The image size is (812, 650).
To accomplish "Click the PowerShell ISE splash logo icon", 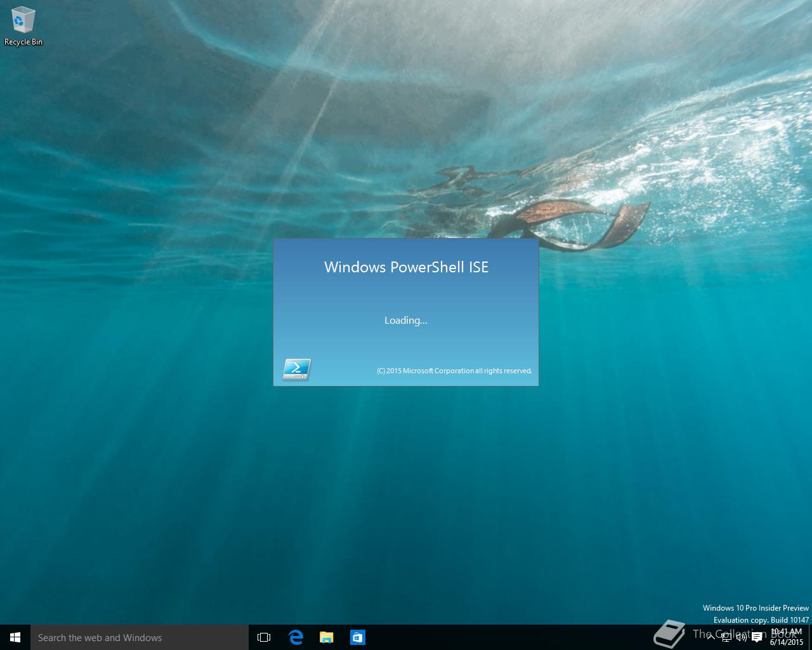I will pyautogui.click(x=296, y=369).
